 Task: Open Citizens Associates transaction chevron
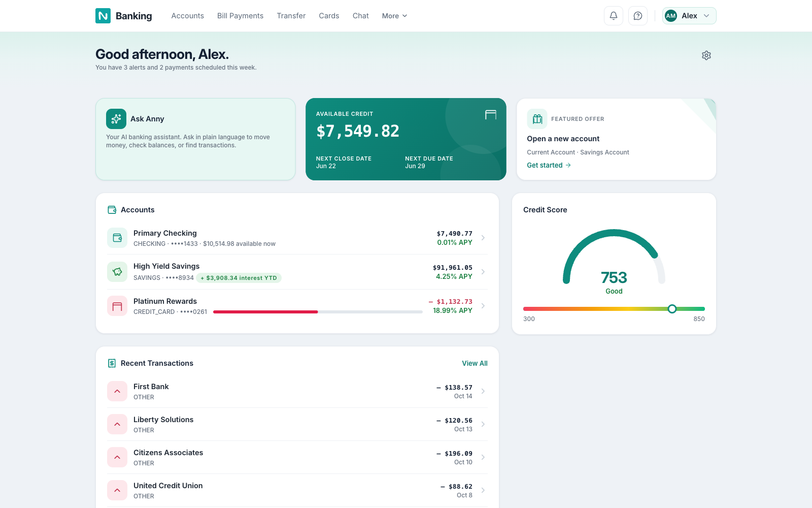click(483, 457)
